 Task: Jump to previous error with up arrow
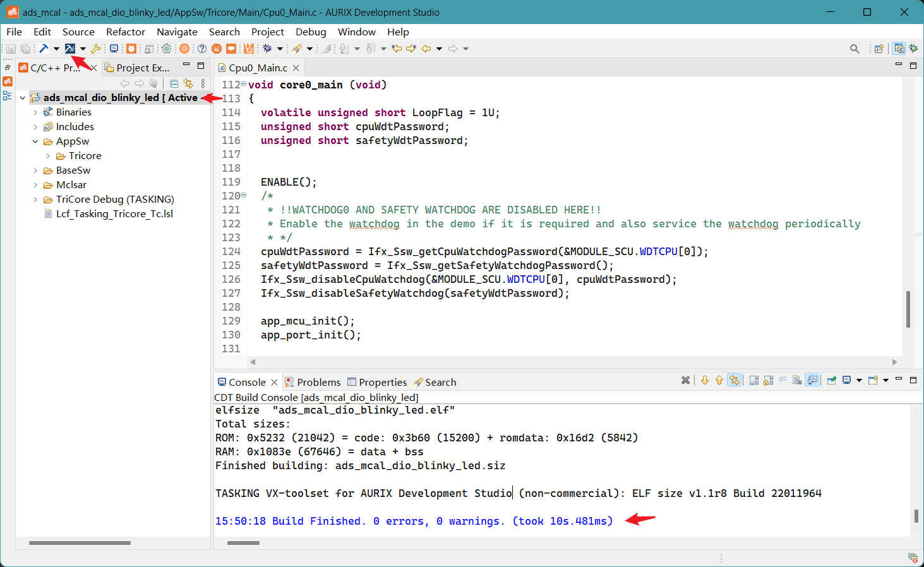pyautogui.click(x=719, y=380)
